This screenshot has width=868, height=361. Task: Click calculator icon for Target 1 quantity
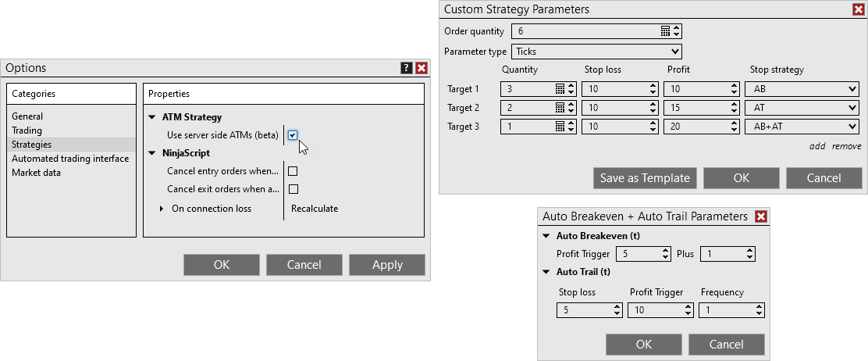pyautogui.click(x=560, y=89)
